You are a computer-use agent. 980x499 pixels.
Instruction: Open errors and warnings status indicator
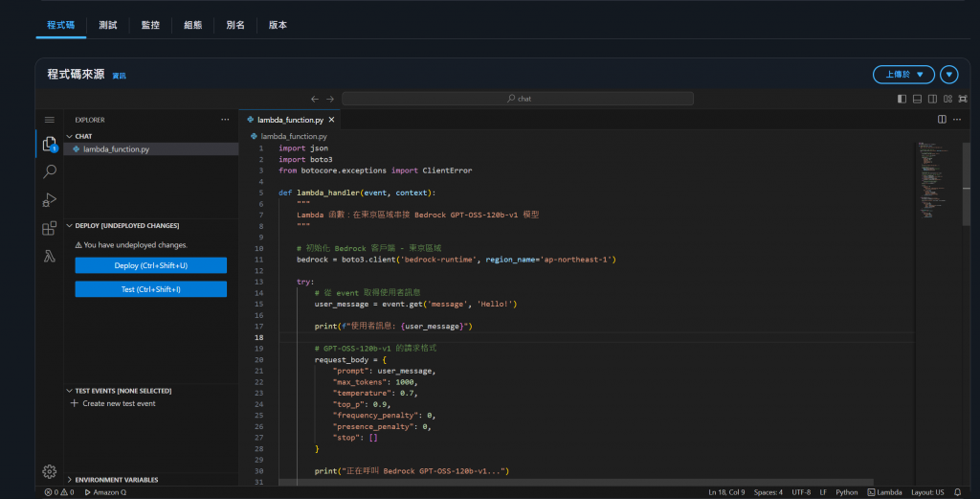(59, 492)
